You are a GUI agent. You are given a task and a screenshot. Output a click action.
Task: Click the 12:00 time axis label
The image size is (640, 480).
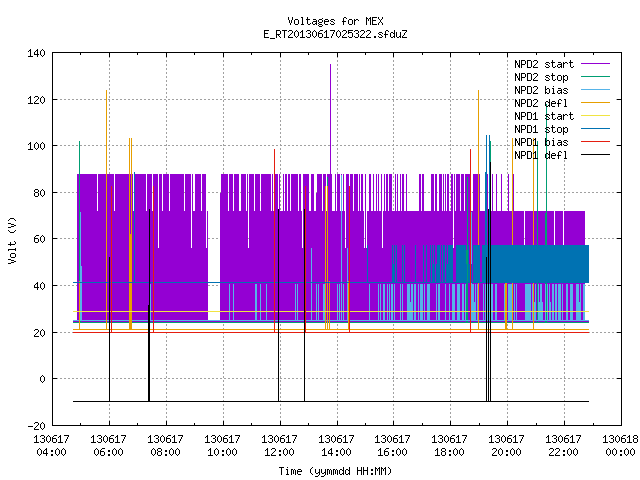click(x=279, y=446)
